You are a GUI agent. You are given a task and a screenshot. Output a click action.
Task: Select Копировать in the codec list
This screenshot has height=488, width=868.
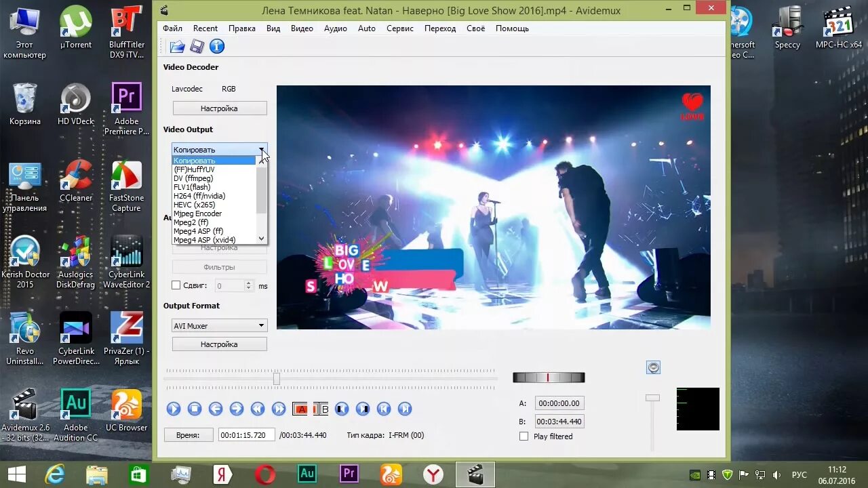pos(214,161)
